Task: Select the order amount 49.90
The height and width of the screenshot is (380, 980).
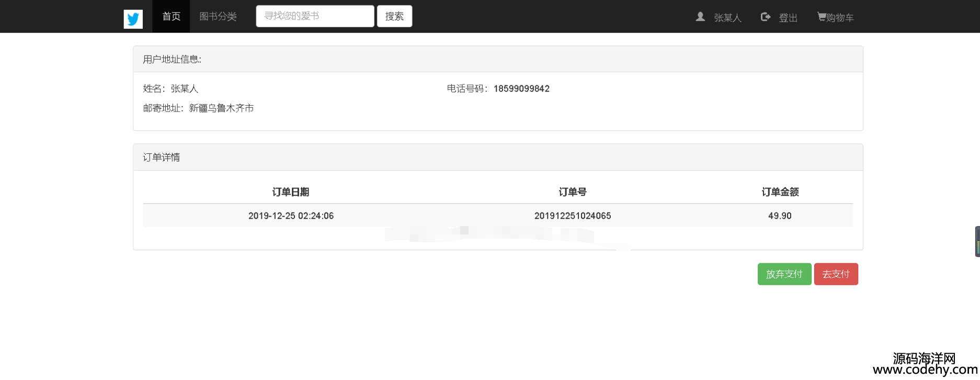Action: (780, 216)
